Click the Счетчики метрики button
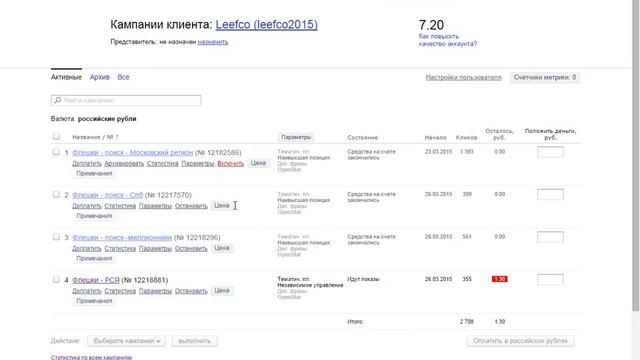The height and width of the screenshot is (360, 640). [545, 78]
